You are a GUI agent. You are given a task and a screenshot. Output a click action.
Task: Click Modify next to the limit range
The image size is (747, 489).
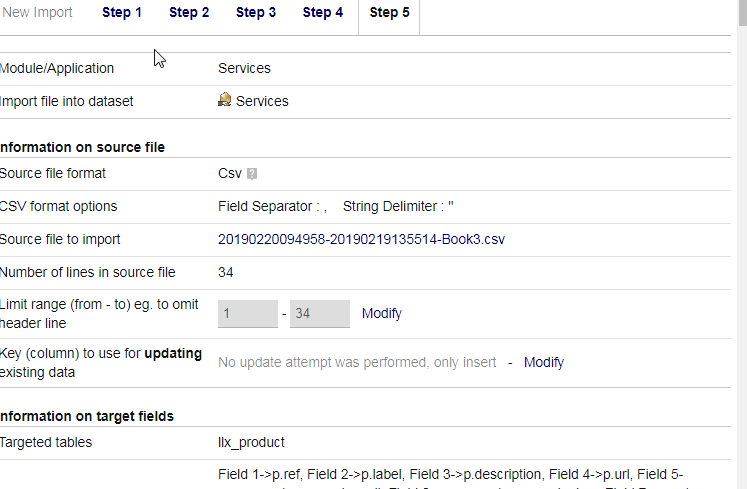click(x=382, y=313)
